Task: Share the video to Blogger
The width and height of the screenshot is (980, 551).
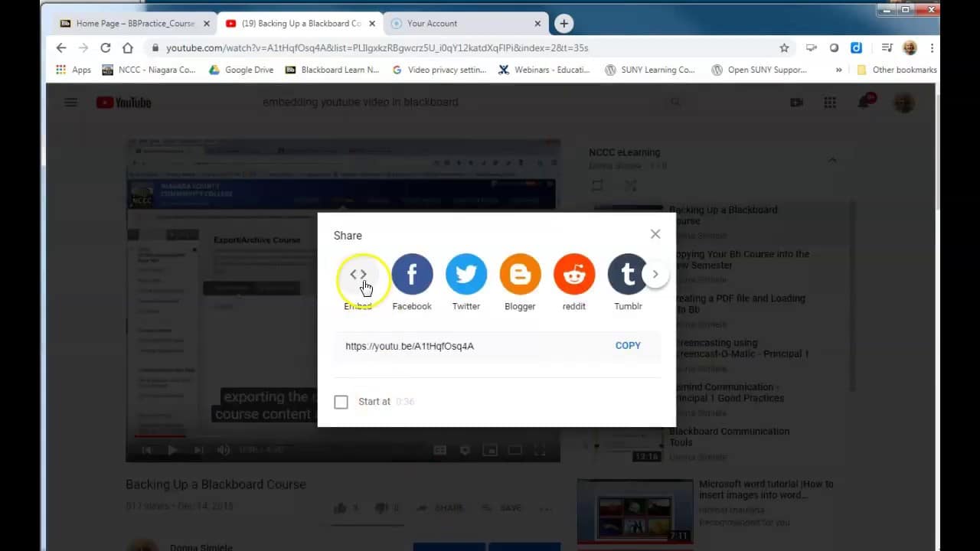Action: point(520,274)
